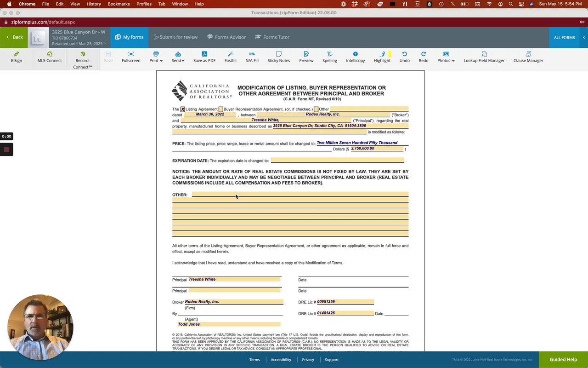Run Fastfill on the form
The image size is (588, 368).
231,57
